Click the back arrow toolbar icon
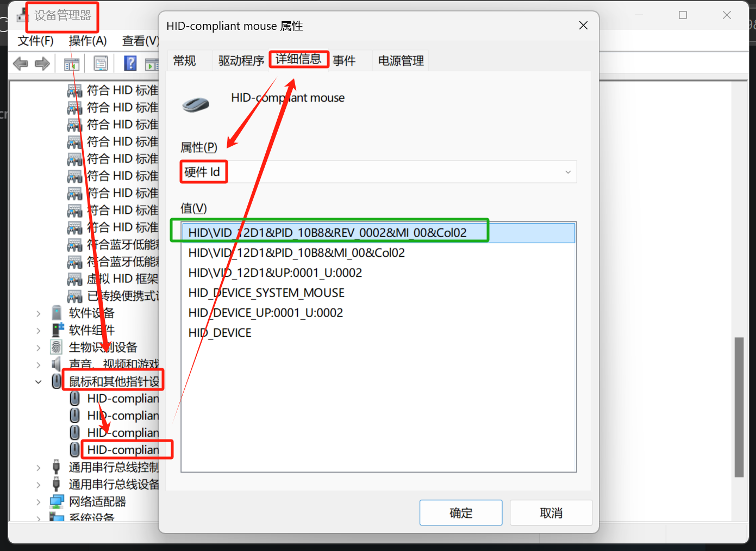Viewport: 756px width, 551px height. [x=20, y=64]
